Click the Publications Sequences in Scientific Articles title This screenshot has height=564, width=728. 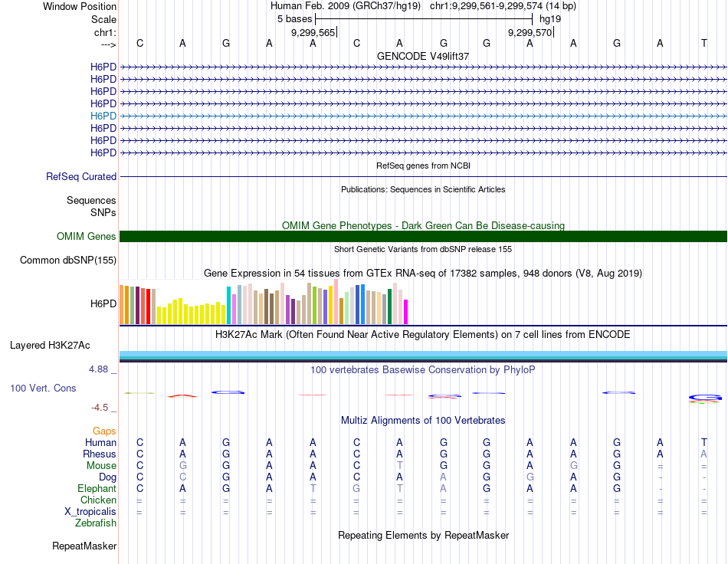coord(423,189)
